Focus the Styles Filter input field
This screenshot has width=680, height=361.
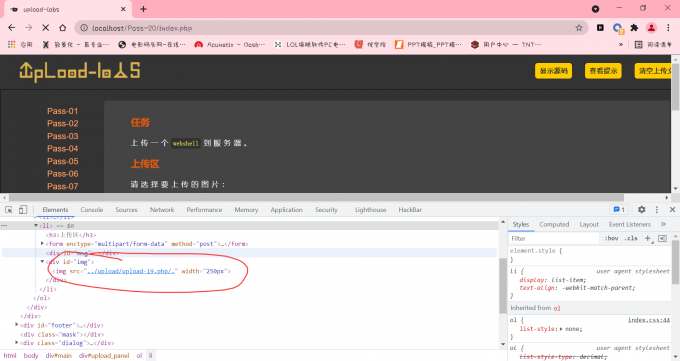555,238
